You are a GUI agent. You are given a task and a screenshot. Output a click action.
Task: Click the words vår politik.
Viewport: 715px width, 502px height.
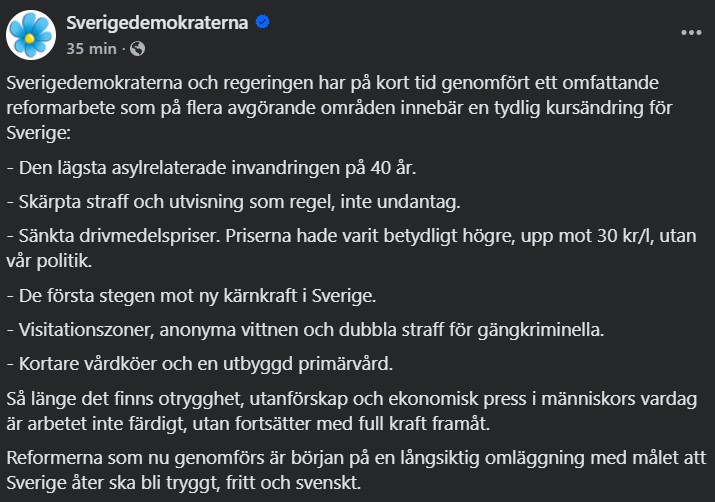(49, 261)
